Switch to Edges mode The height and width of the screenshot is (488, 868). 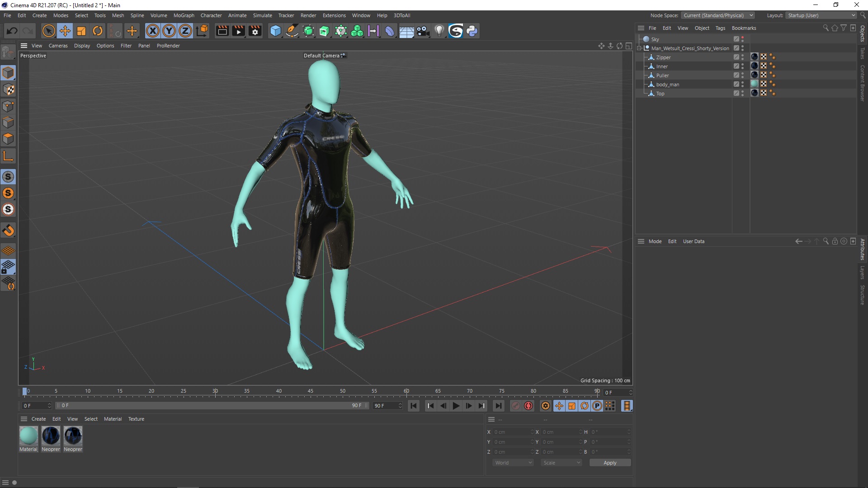(x=8, y=122)
